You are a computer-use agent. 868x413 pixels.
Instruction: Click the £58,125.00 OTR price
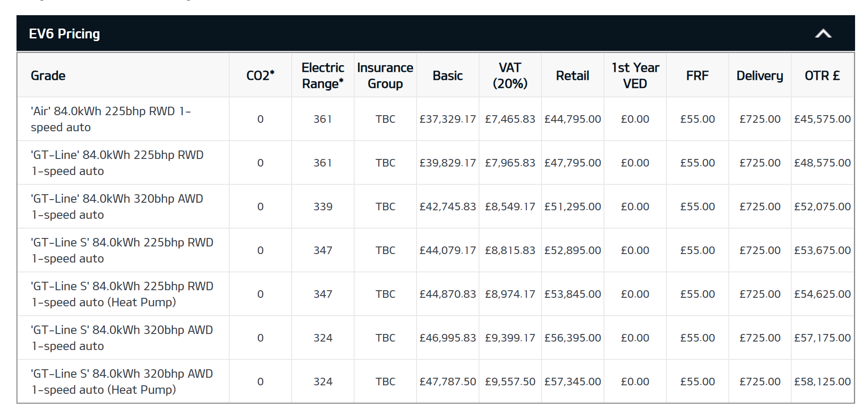[x=823, y=382]
